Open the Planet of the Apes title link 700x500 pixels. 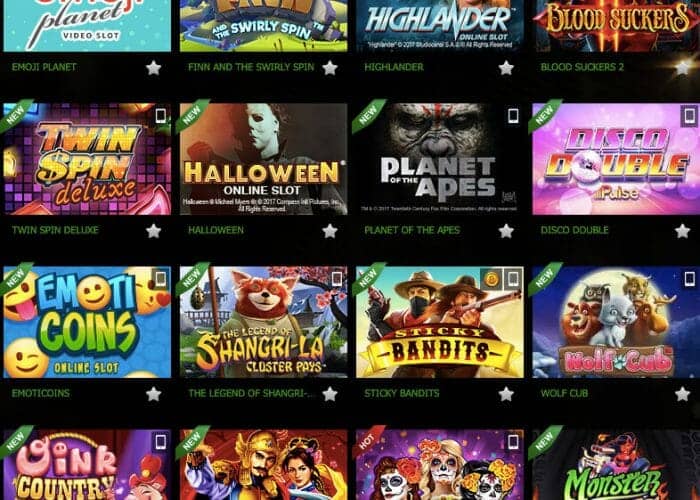pos(412,230)
